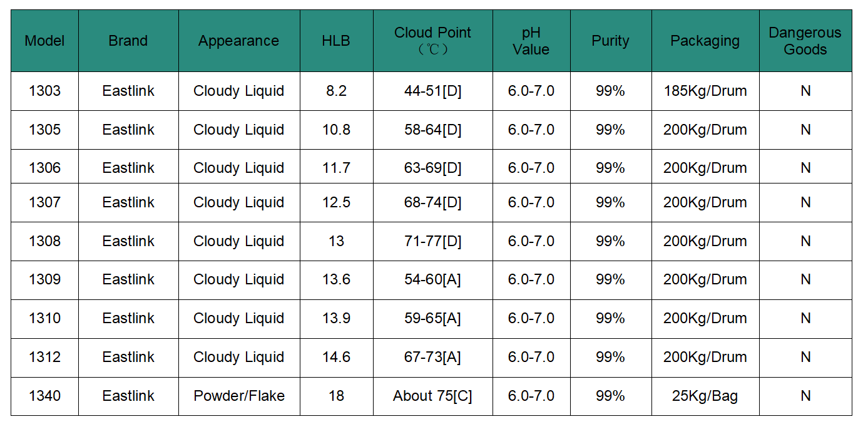Select the pH Value header cell

pyautogui.click(x=531, y=41)
